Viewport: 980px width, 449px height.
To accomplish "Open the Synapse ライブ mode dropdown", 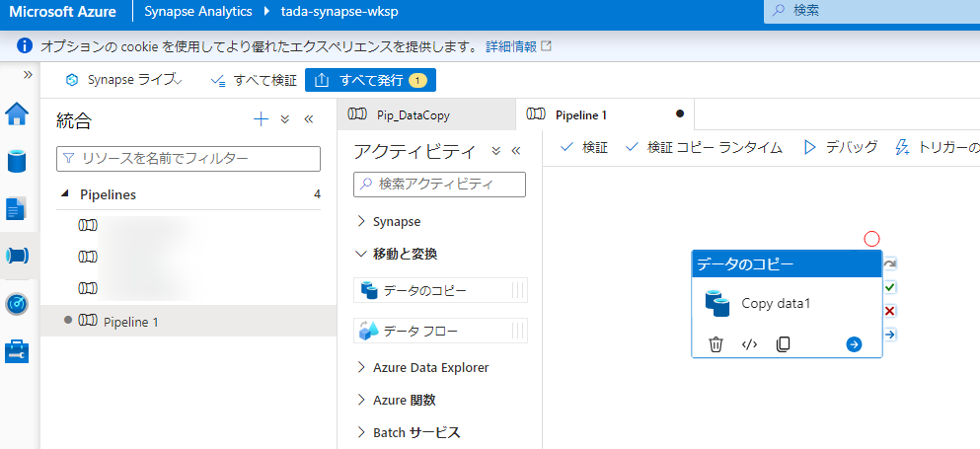I will tap(123, 80).
